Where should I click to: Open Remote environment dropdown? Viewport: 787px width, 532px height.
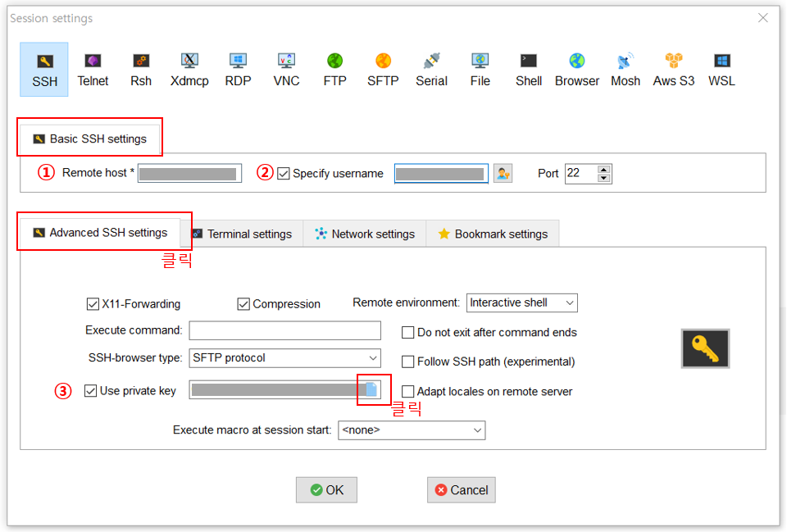pos(522,303)
